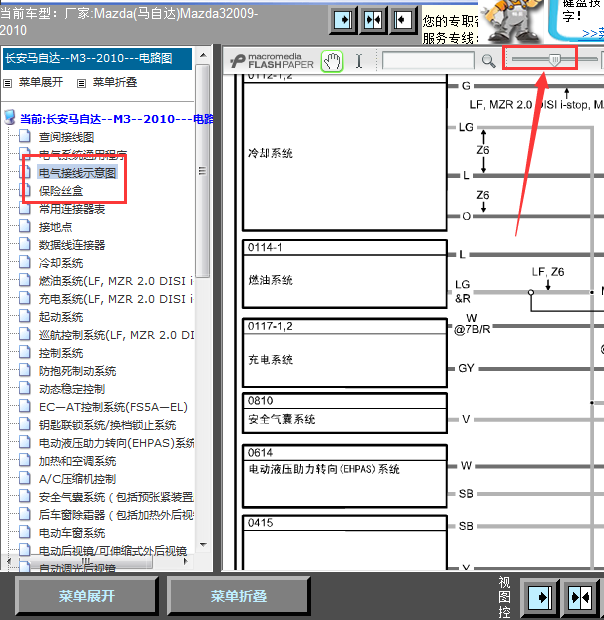Click the sidebar horizontal scrollbar right arrow
The height and width of the screenshot is (620, 604).
click(x=185, y=561)
